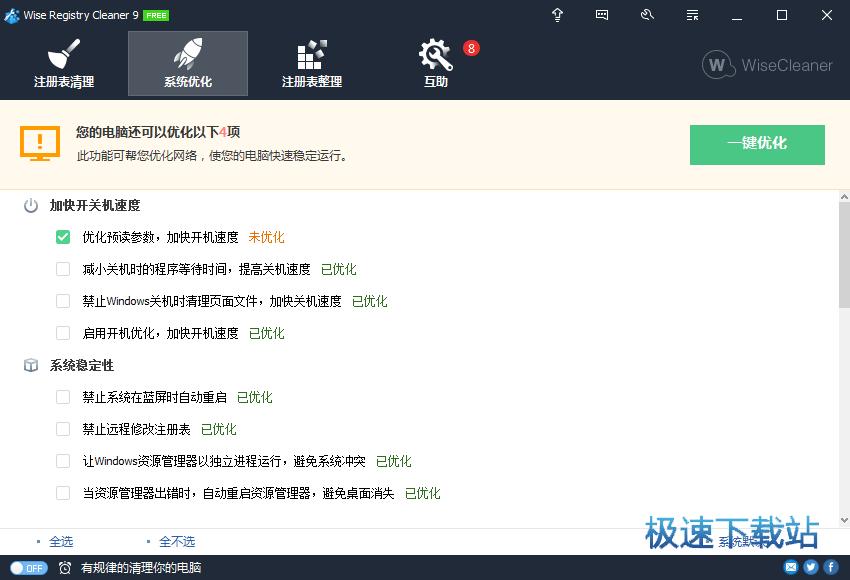The height and width of the screenshot is (580, 850).
Task: Click the alarm clock schedule icon
Action: click(x=65, y=568)
